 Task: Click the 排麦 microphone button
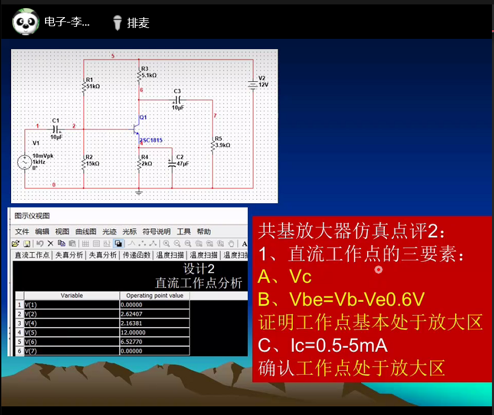[131, 23]
